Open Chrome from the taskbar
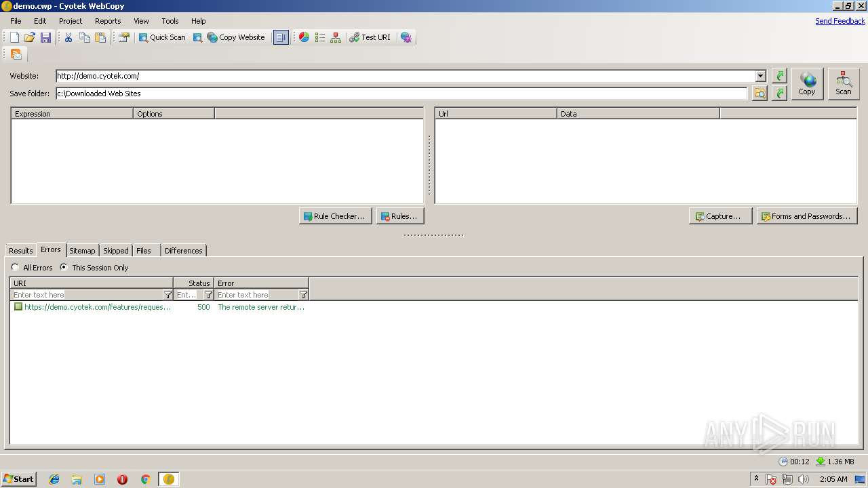Screen dimensions: 868x488 click(x=145, y=479)
